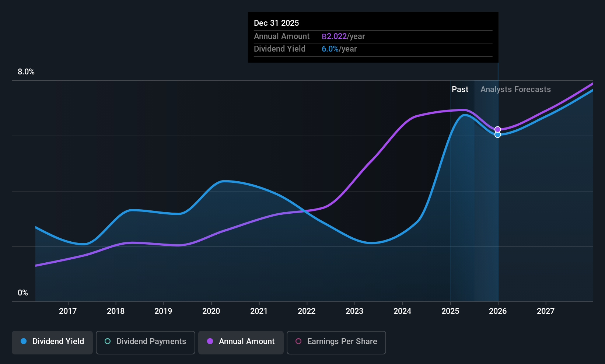
Task: Toggle the Dividend Yield series
Action: (52, 343)
